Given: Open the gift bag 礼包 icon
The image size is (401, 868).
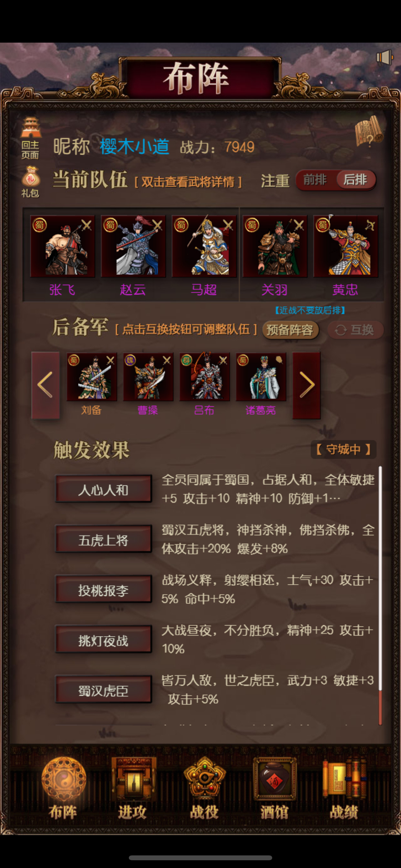Looking at the screenshot, I should point(31,181).
